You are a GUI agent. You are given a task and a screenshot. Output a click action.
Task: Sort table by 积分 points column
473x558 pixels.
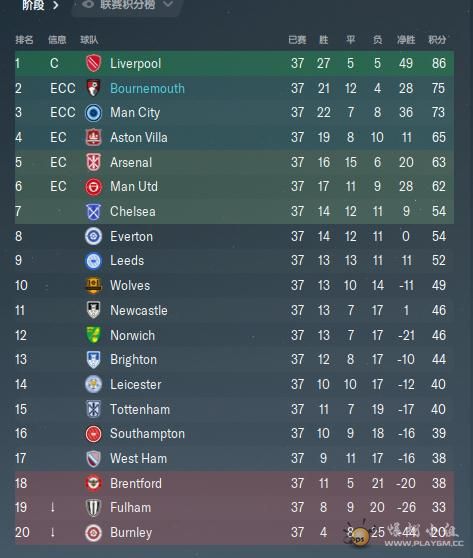click(x=437, y=40)
